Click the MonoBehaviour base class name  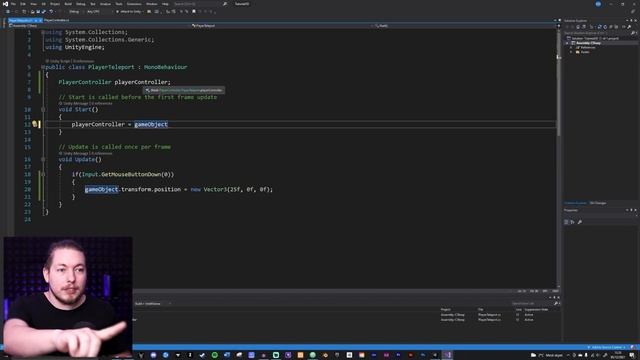pyautogui.click(x=165, y=67)
